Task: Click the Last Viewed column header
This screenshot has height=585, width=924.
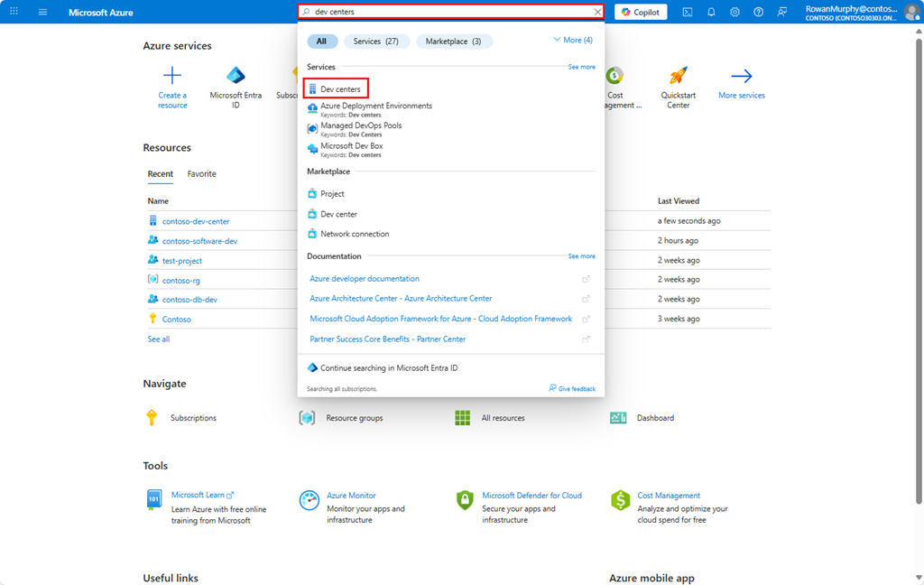Action: [x=679, y=201]
